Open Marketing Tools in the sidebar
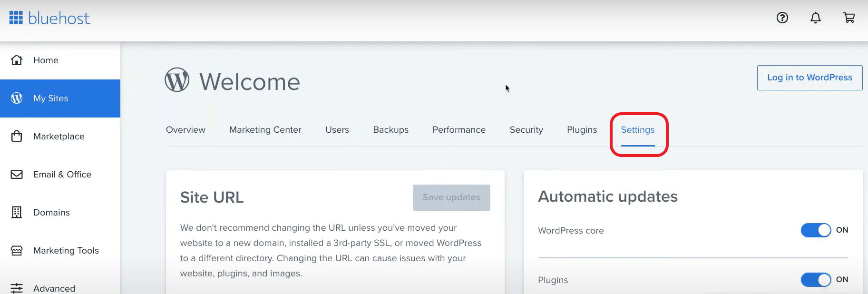The width and height of the screenshot is (868, 294). coord(60,251)
